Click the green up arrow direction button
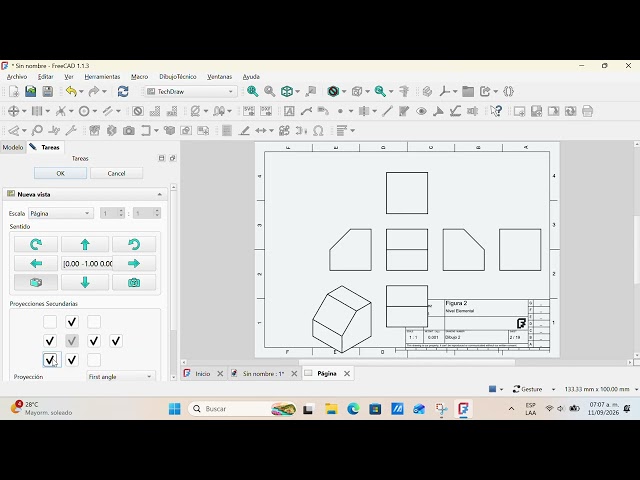This screenshot has width=640, height=480. tap(85, 244)
